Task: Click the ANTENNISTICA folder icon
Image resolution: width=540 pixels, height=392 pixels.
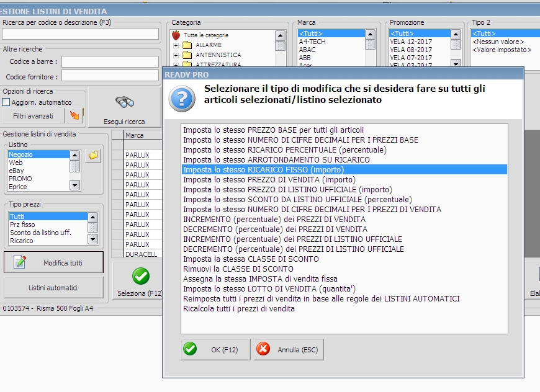Action: tap(187, 55)
